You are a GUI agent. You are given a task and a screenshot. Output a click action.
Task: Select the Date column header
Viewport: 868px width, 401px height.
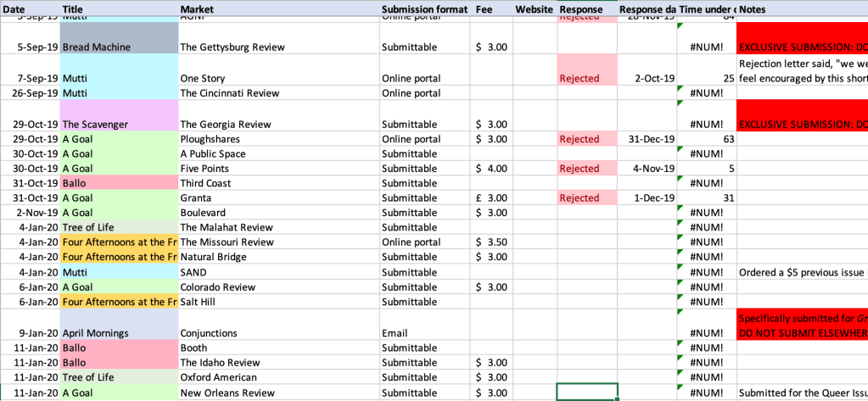pos(30,8)
